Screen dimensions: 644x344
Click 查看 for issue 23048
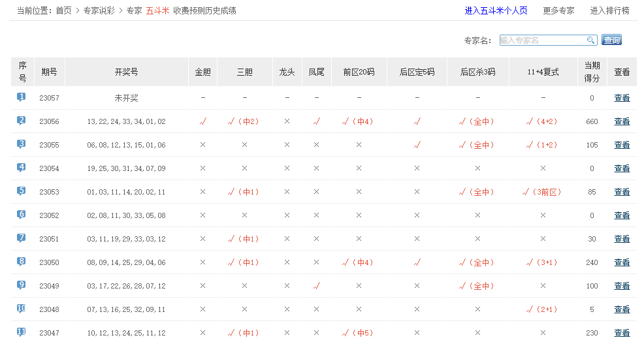tap(622, 309)
